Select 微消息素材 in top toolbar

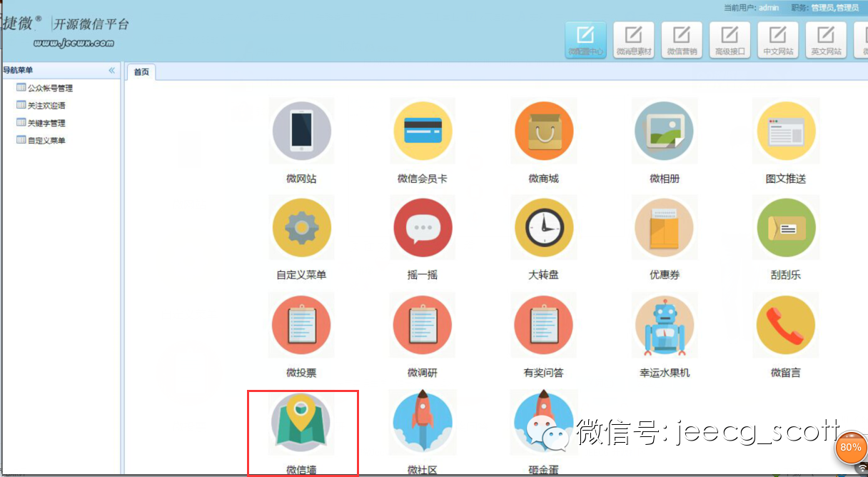click(x=634, y=40)
